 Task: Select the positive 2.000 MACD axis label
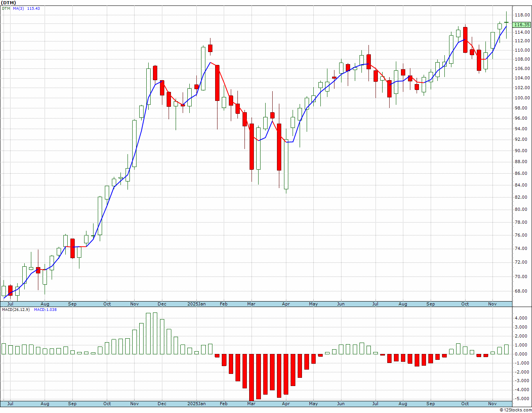pos(522,336)
